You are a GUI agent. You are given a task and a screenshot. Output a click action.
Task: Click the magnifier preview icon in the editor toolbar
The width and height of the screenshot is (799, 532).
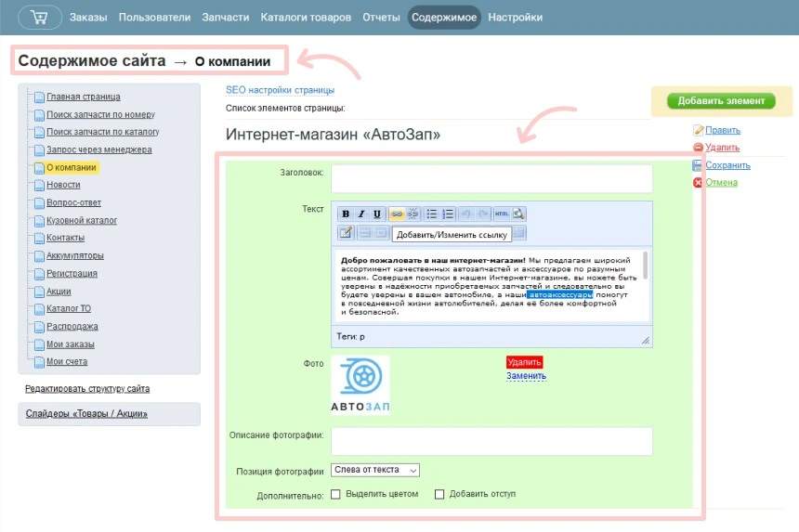(x=518, y=214)
